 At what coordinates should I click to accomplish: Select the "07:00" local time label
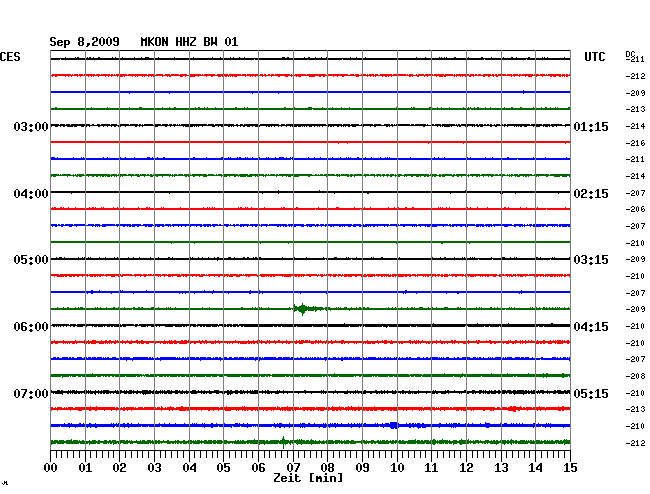[31, 393]
